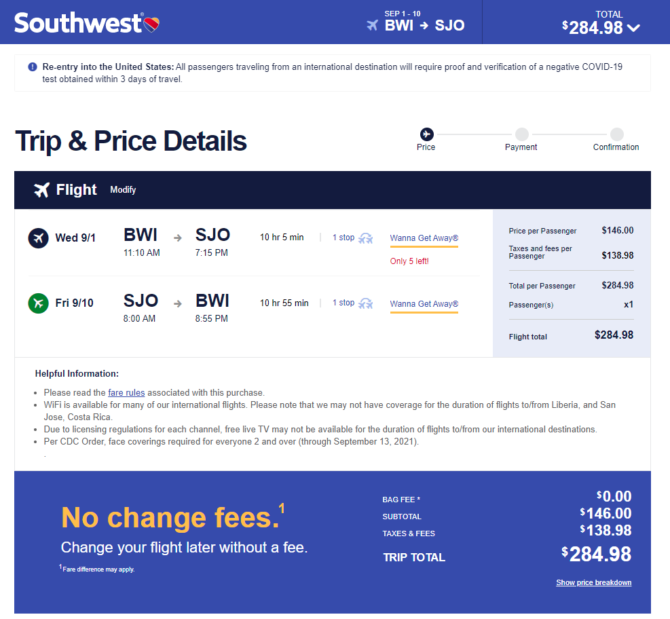The image size is (670, 619).
Task: Click the Modify flight link
Action: point(123,190)
